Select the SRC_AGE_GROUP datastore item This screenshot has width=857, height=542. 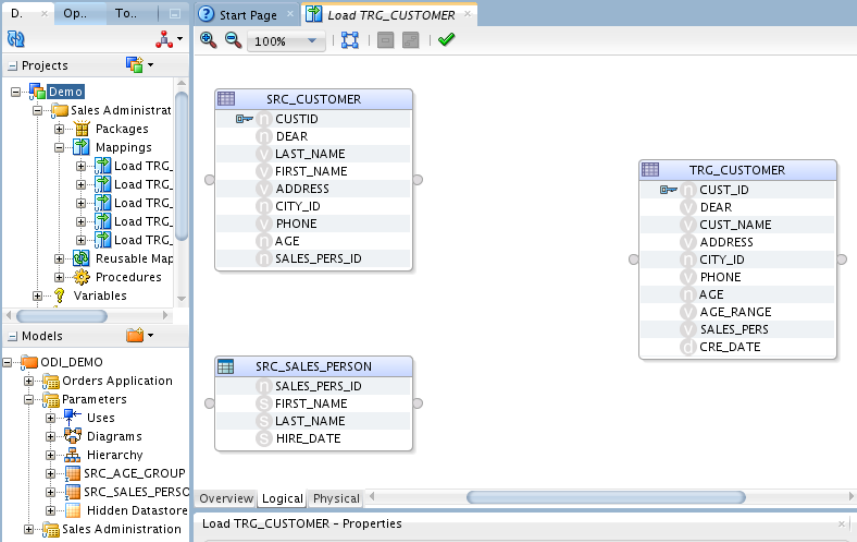(134, 473)
